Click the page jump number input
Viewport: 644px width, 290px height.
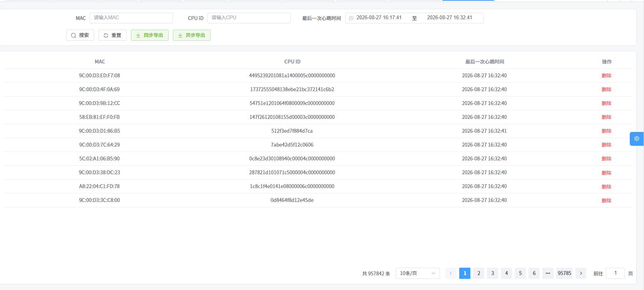pos(616,273)
